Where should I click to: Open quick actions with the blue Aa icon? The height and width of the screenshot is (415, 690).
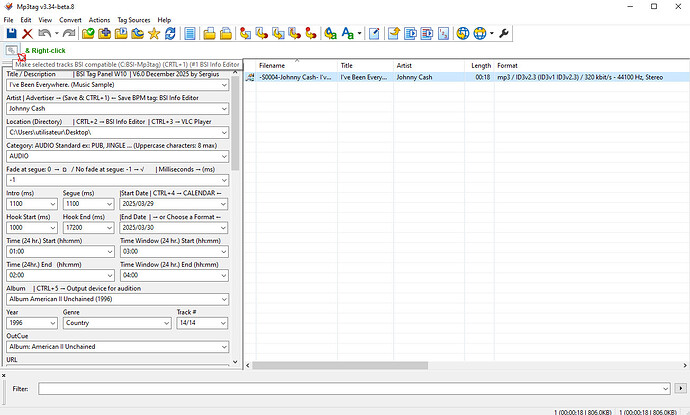tap(347, 33)
